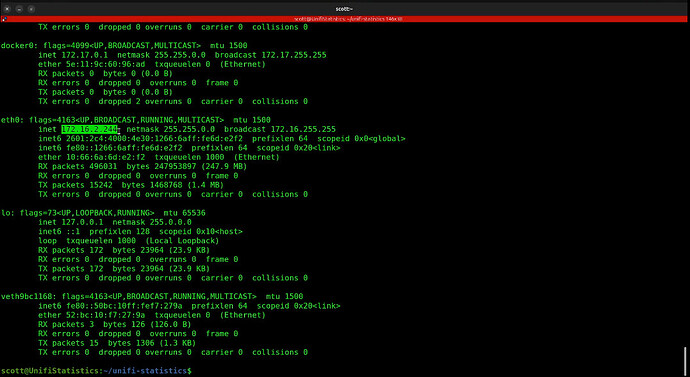Close the terminal window

tap(7, 9)
